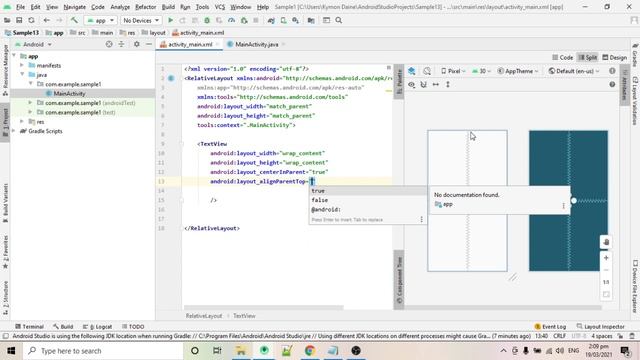This screenshot has height=360, width=640.
Task: Expand the manifests folder
Action: pos(22,65)
